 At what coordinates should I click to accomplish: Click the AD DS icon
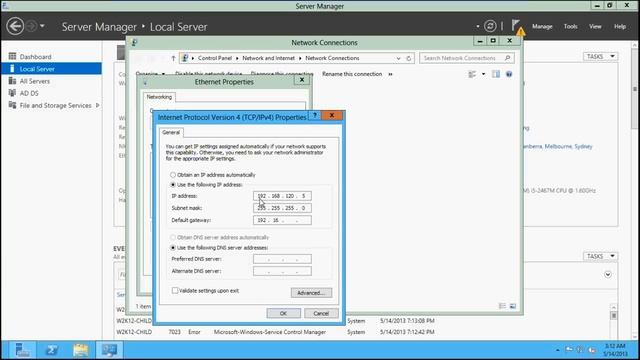click(x=12, y=93)
